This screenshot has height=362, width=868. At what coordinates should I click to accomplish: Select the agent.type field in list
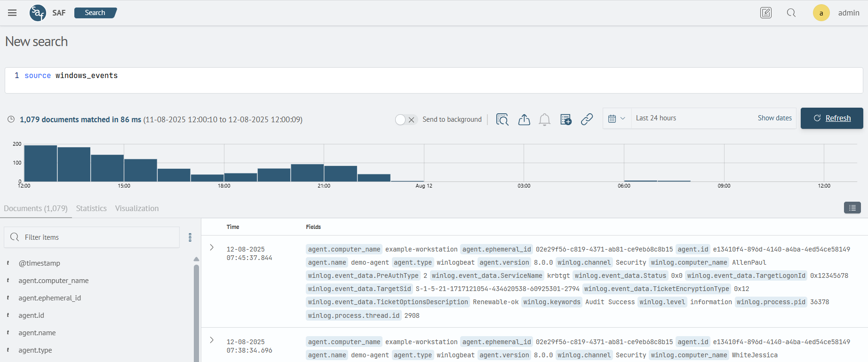coord(35,350)
